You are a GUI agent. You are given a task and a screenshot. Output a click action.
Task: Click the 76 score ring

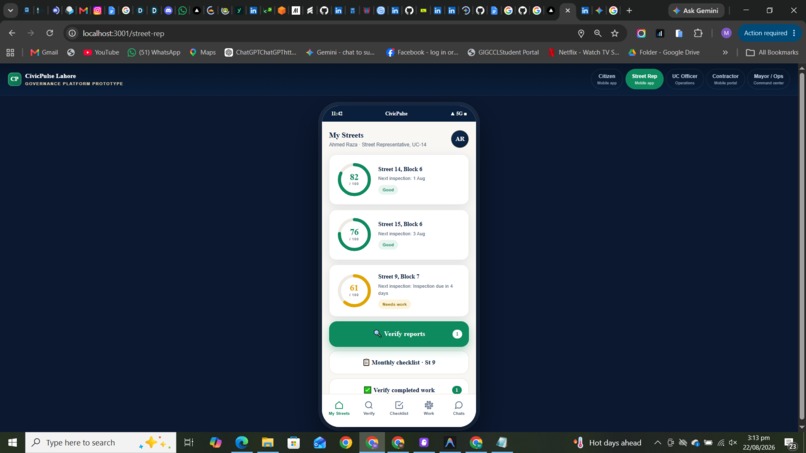tap(354, 234)
